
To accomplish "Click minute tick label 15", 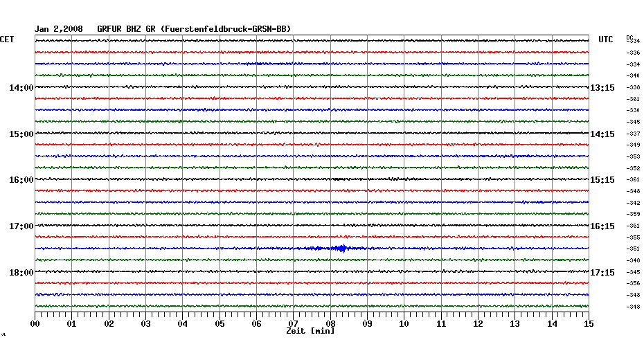I will click(x=589, y=323).
